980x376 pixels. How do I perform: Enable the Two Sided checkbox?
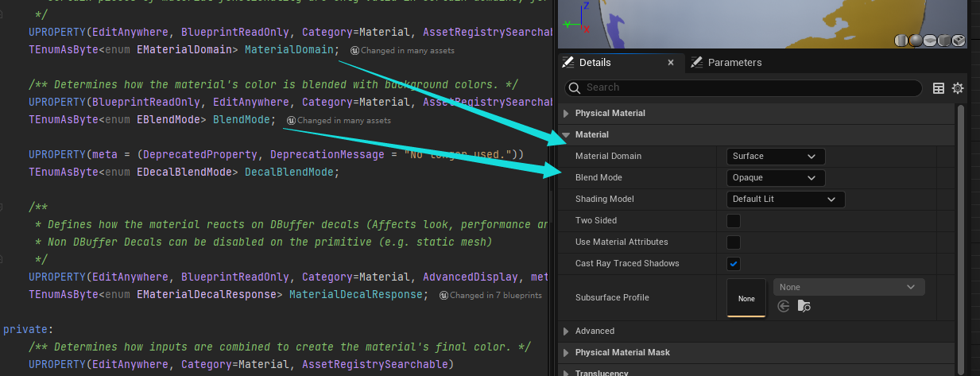pos(734,220)
